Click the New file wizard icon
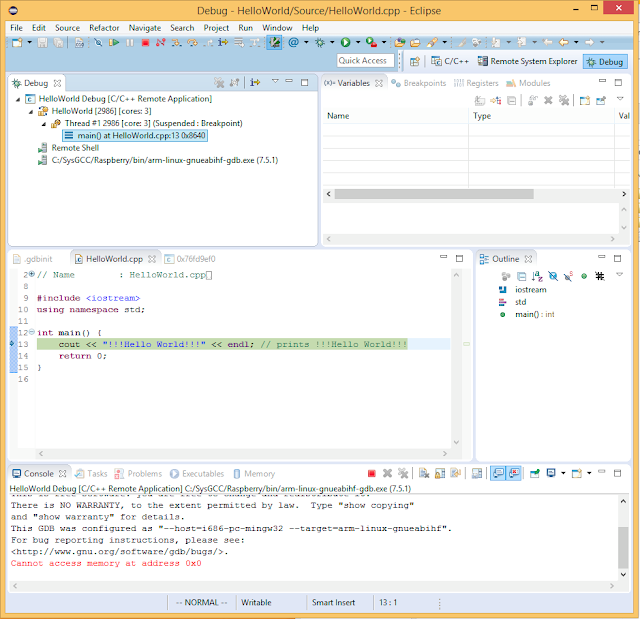Screen dimensions: 640x619 pyautogui.click(x=17, y=42)
